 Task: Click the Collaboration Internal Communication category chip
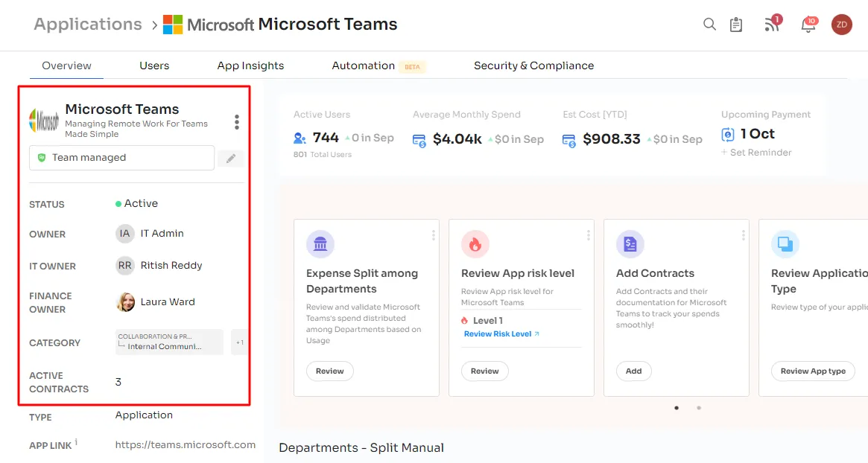click(169, 342)
